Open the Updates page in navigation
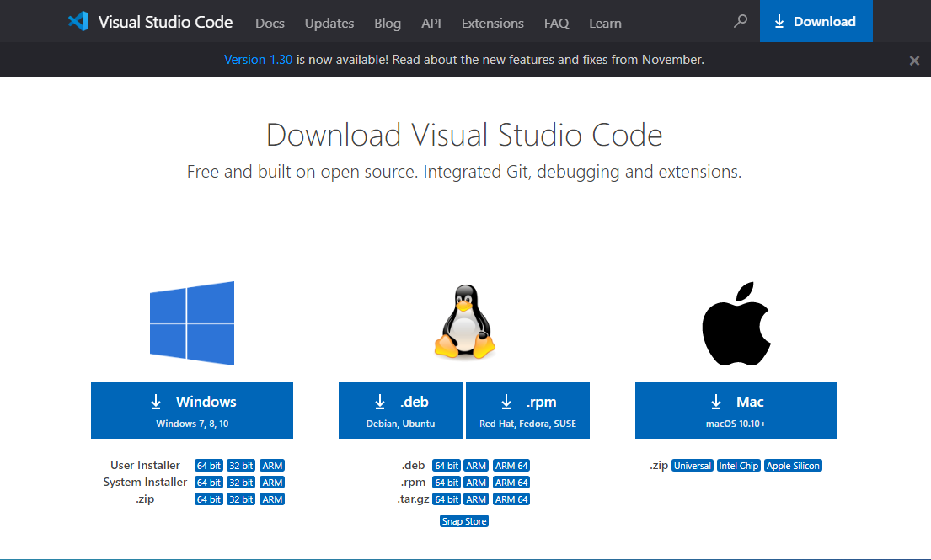The image size is (931, 560). [x=329, y=23]
